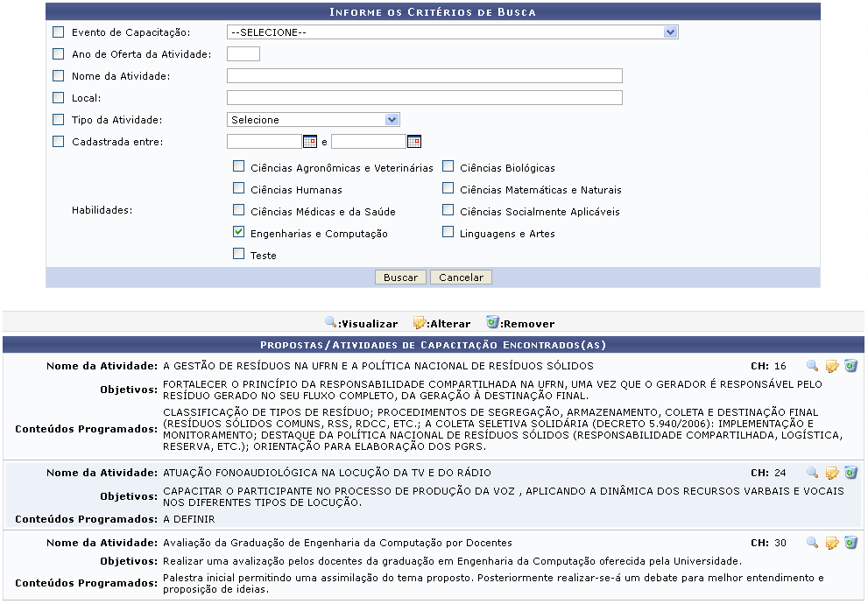Tick the Ciências Biológicas checkbox
This screenshot has width=868, height=604.
pyautogui.click(x=448, y=166)
